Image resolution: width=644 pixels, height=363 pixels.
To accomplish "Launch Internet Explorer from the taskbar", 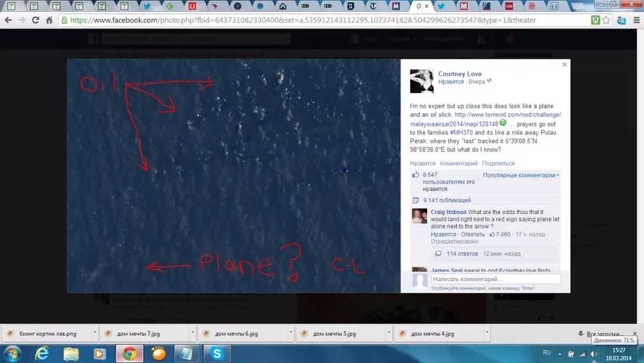I will [x=42, y=353].
